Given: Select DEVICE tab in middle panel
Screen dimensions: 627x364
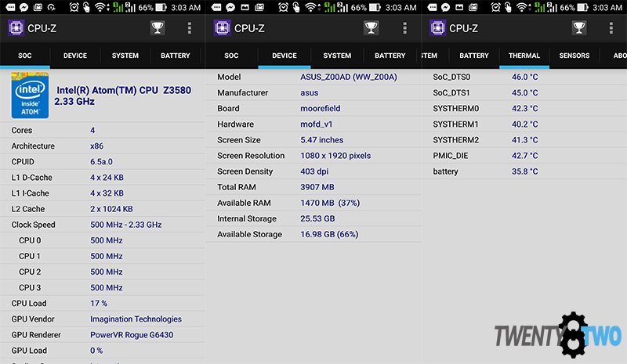Looking at the screenshot, I should point(285,56).
